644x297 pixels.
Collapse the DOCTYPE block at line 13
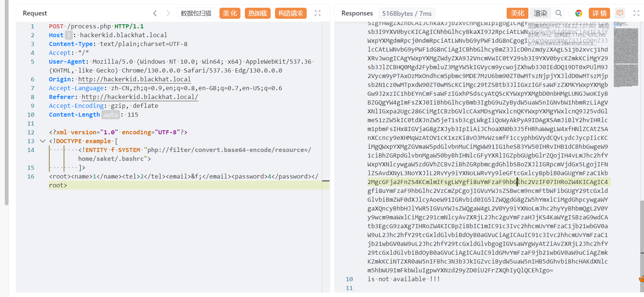pos(43,141)
